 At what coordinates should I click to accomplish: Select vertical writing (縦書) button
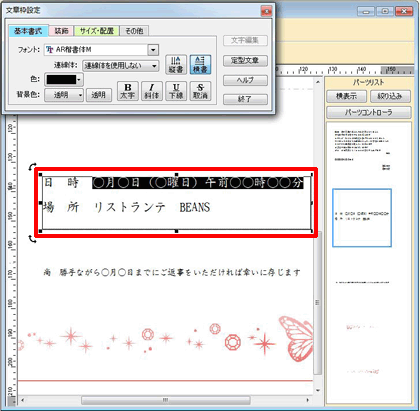176,65
